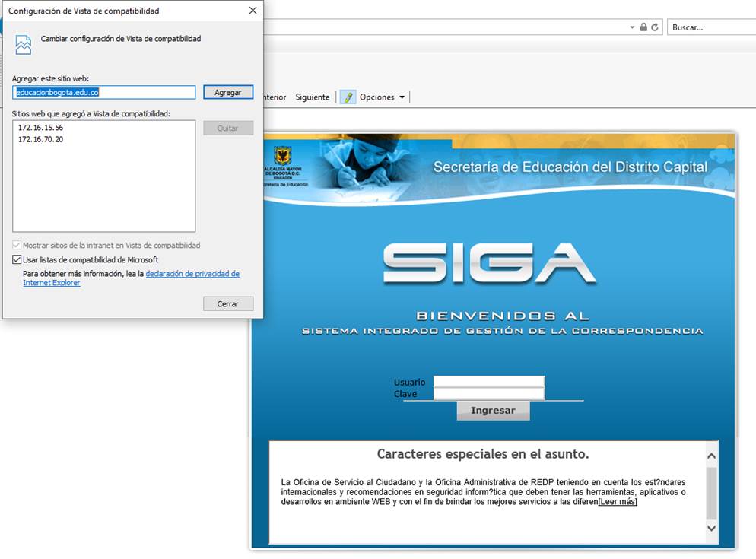Click the news panel scroll up arrow

click(711, 456)
